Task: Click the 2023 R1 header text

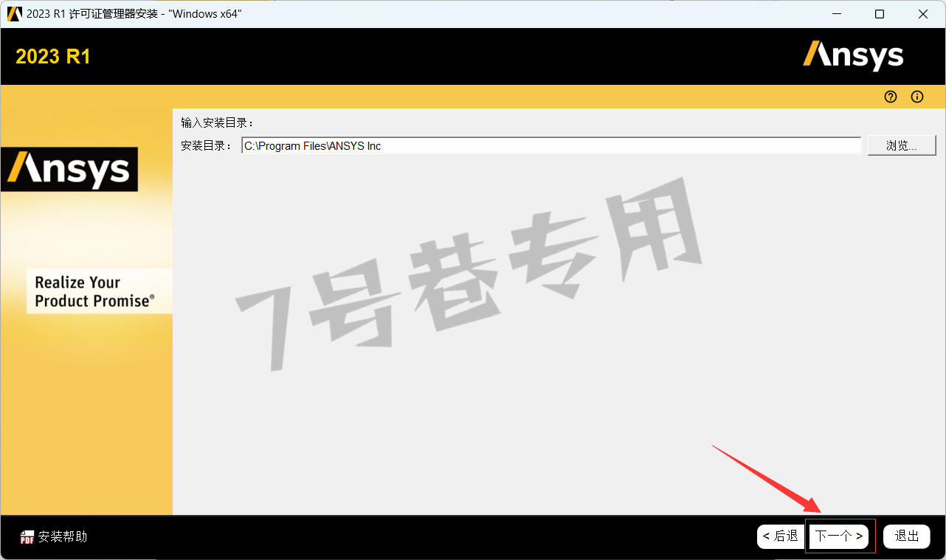Action: coord(53,57)
